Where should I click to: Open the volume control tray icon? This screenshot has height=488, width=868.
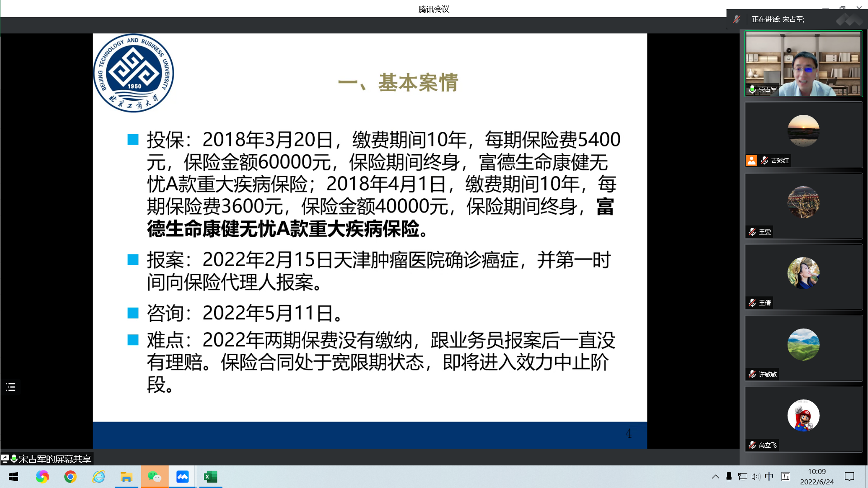[756, 477]
